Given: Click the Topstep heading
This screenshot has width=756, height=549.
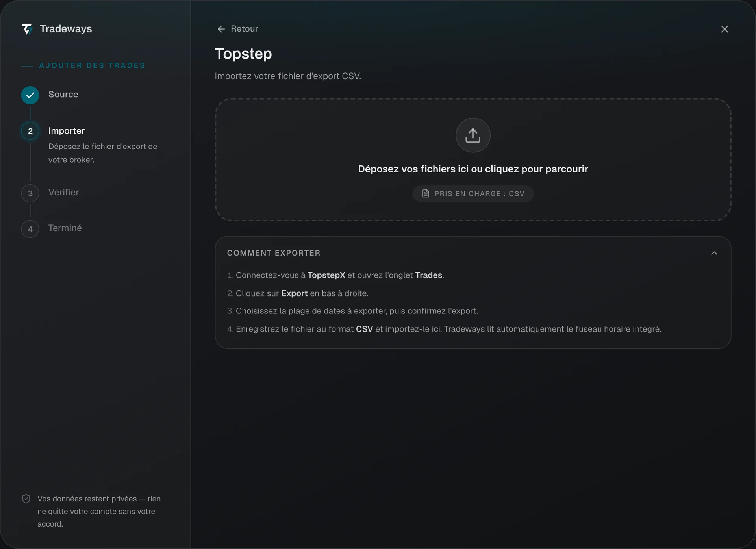Looking at the screenshot, I should [243, 54].
